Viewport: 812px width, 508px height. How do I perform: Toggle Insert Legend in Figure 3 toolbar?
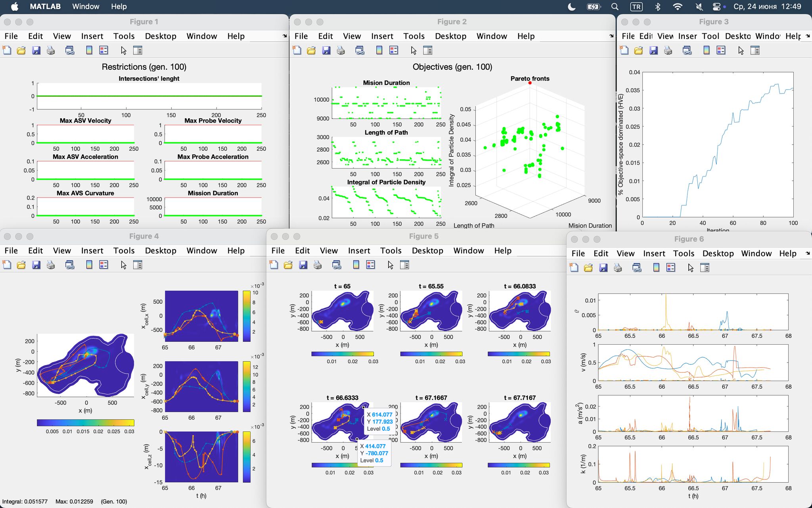click(x=721, y=50)
